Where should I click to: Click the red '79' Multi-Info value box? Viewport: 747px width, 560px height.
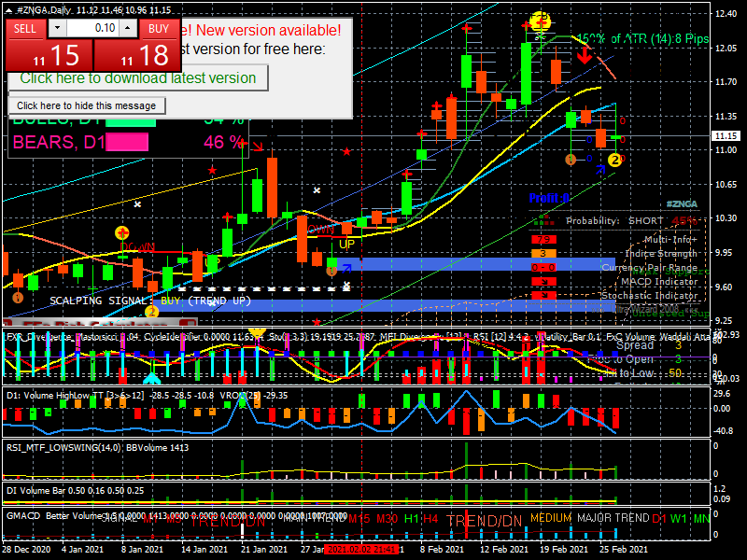click(543, 240)
